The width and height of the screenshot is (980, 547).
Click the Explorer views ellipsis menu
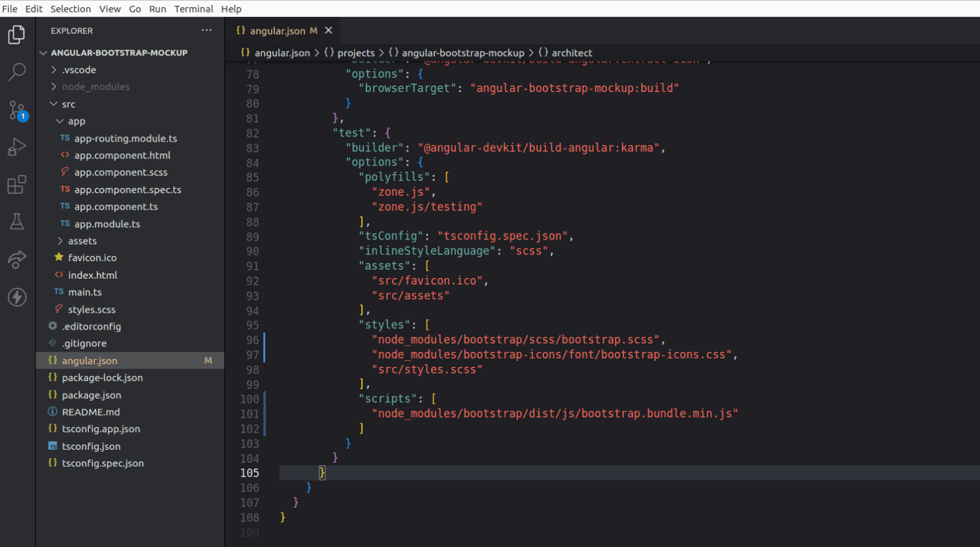tap(206, 30)
